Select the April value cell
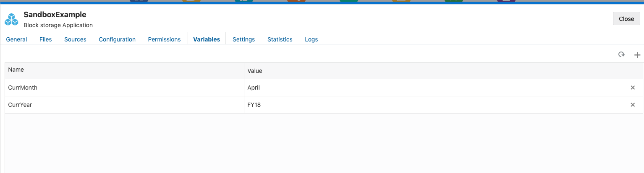This screenshot has height=173, width=644. [x=254, y=88]
